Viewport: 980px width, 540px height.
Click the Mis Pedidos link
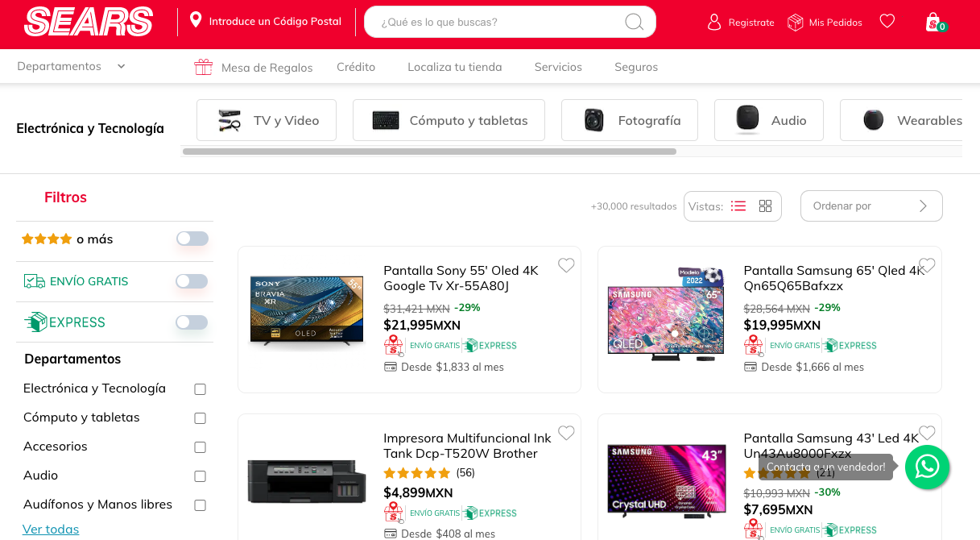(836, 23)
